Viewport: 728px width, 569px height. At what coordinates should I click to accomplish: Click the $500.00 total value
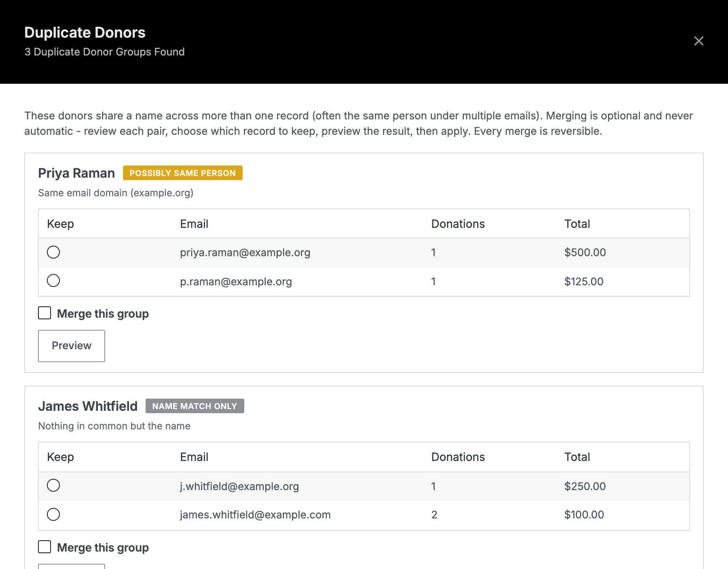(585, 253)
